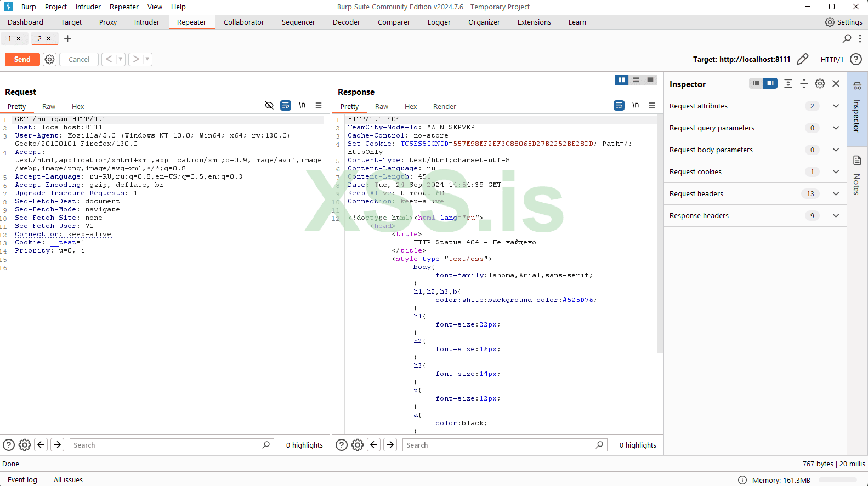This screenshot has height=486, width=868.
Task: Edit target with the pencil icon
Action: point(802,59)
